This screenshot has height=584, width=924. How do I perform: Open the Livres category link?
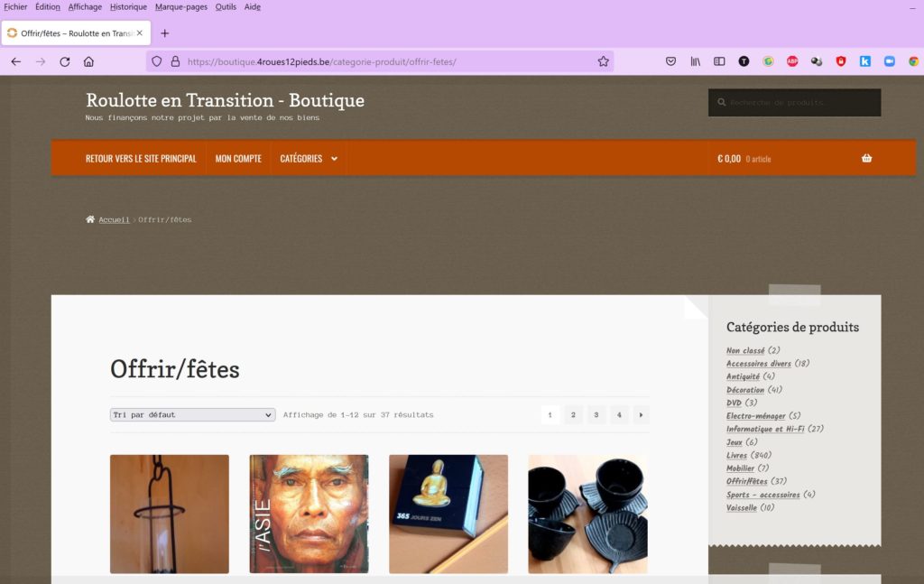pos(736,456)
